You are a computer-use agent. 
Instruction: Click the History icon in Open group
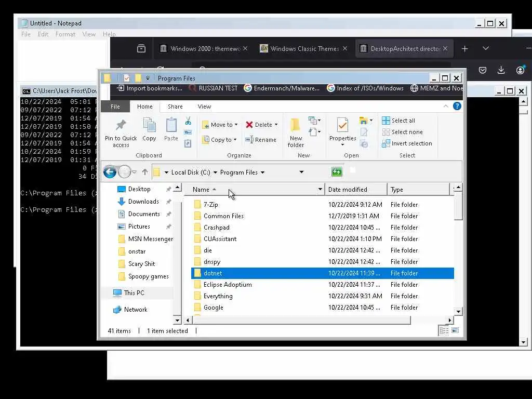pyautogui.click(x=364, y=144)
